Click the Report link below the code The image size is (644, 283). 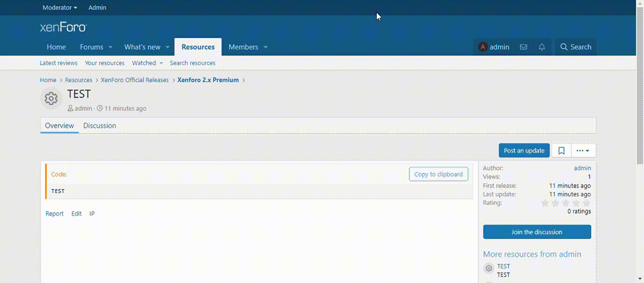tap(54, 214)
